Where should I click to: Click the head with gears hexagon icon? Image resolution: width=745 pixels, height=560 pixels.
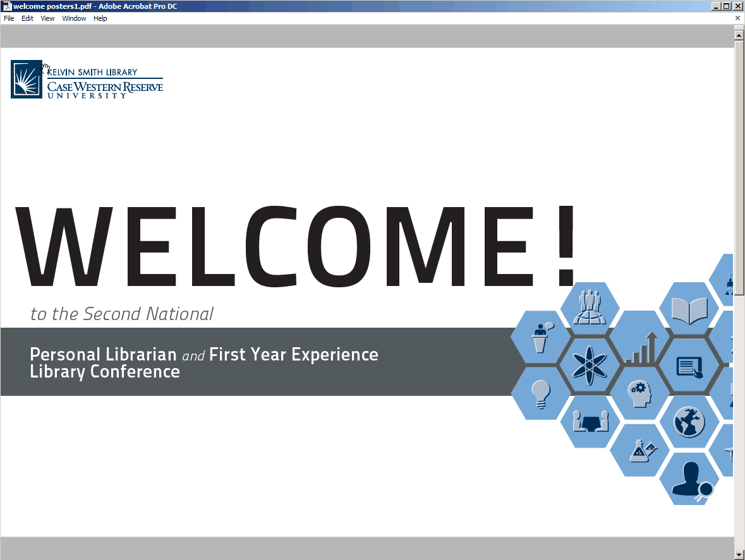coord(639,393)
